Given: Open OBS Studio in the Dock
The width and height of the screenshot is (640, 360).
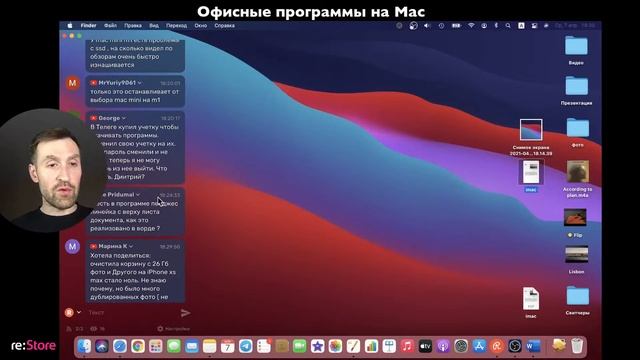Looking at the screenshot, I should click(x=515, y=347).
